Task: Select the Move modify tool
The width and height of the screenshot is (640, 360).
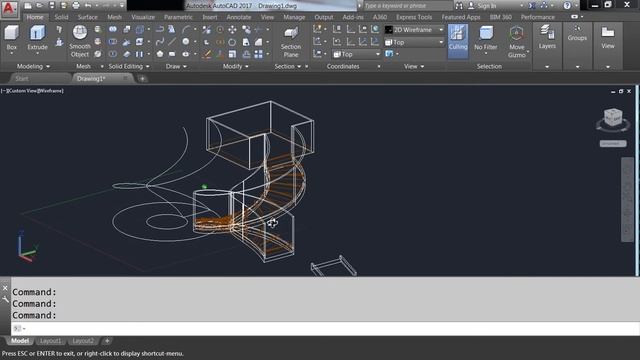Action: coord(232,29)
